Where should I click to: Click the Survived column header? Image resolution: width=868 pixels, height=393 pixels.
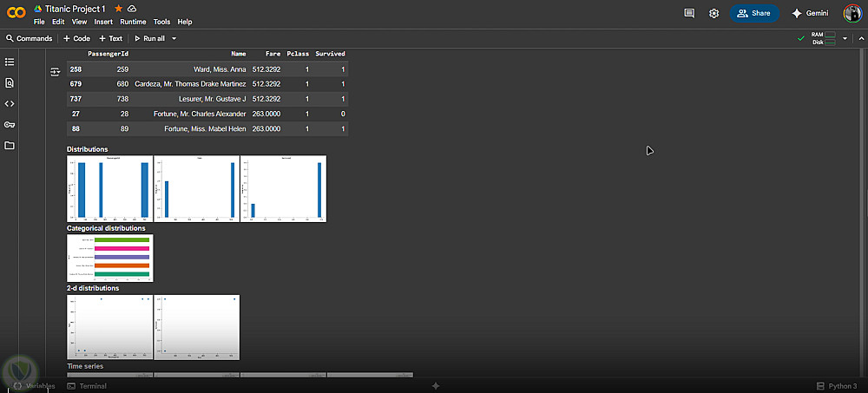[330, 54]
